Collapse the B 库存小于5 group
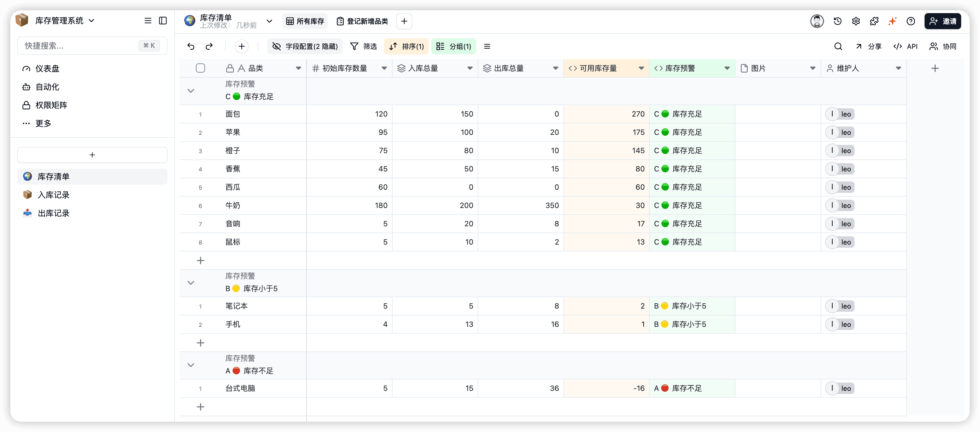This screenshot has height=432, width=980. click(191, 283)
